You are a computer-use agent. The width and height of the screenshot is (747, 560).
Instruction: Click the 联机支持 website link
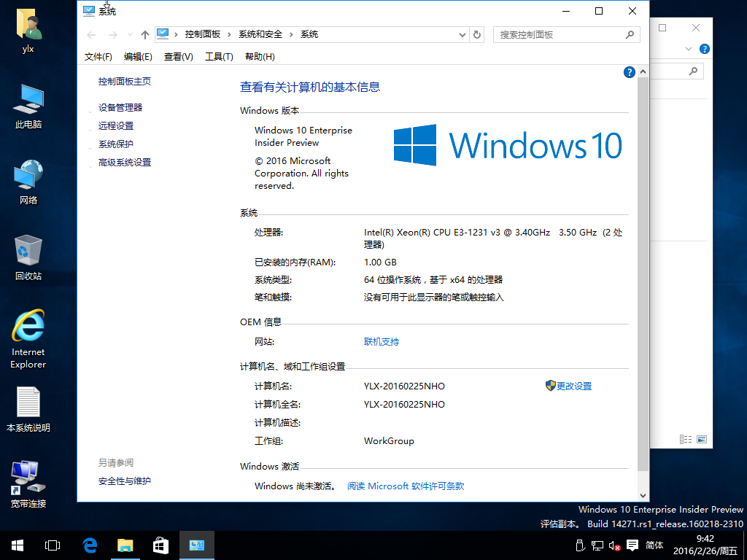[382, 341]
